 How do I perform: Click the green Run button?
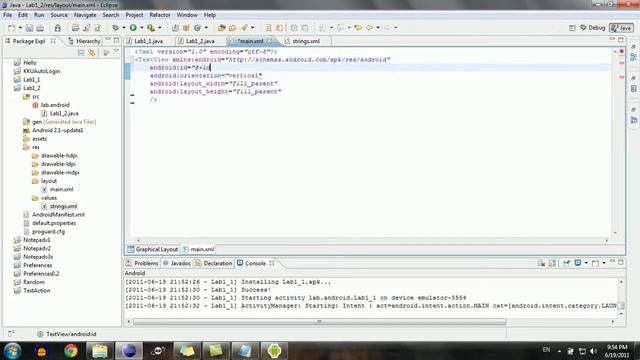(133, 28)
